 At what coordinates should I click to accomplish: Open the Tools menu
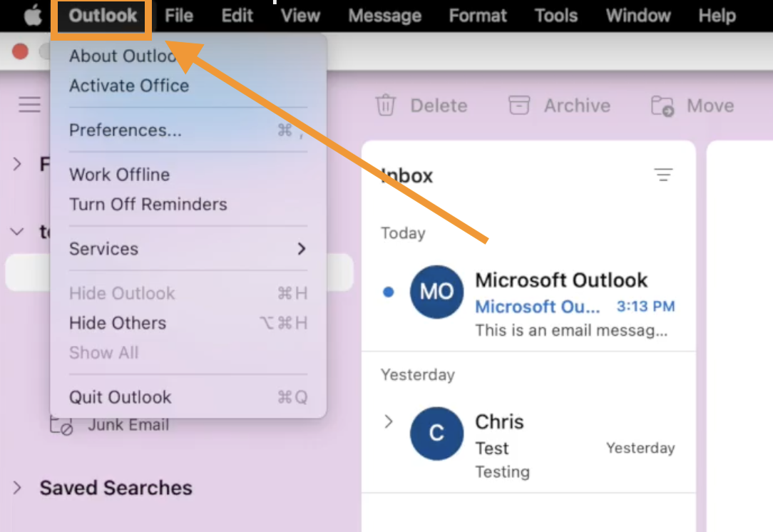coord(556,16)
